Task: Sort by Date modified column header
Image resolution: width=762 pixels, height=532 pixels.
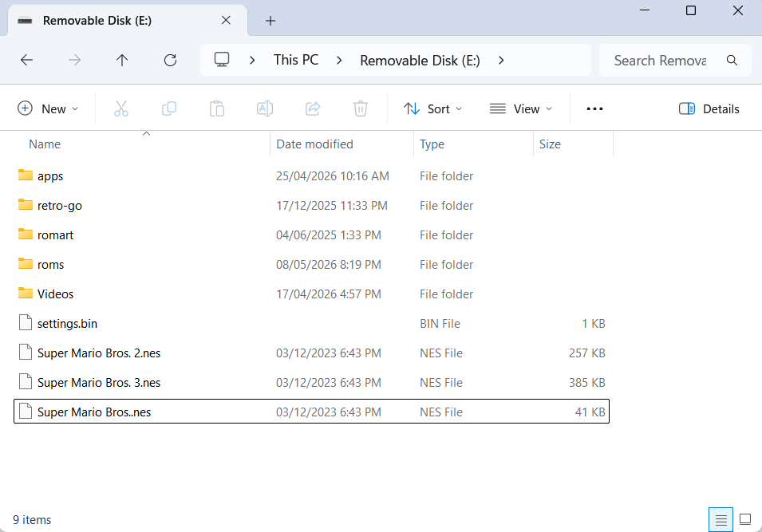Action: pos(314,144)
